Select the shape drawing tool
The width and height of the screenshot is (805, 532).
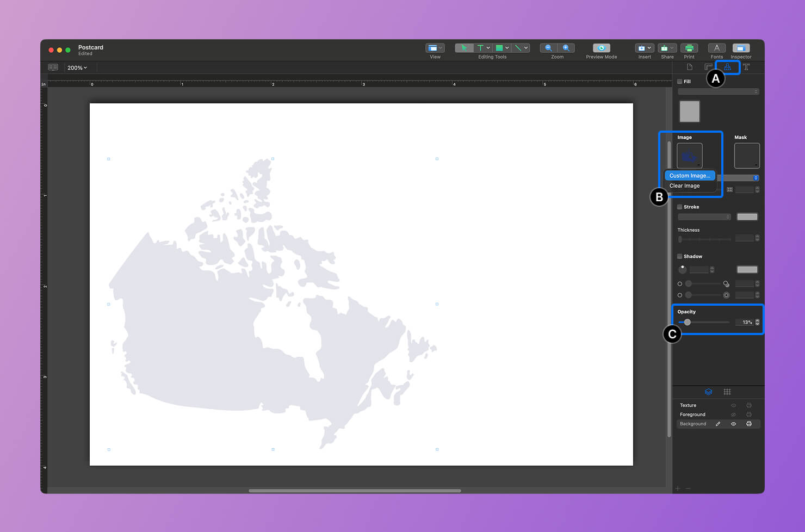[500, 48]
